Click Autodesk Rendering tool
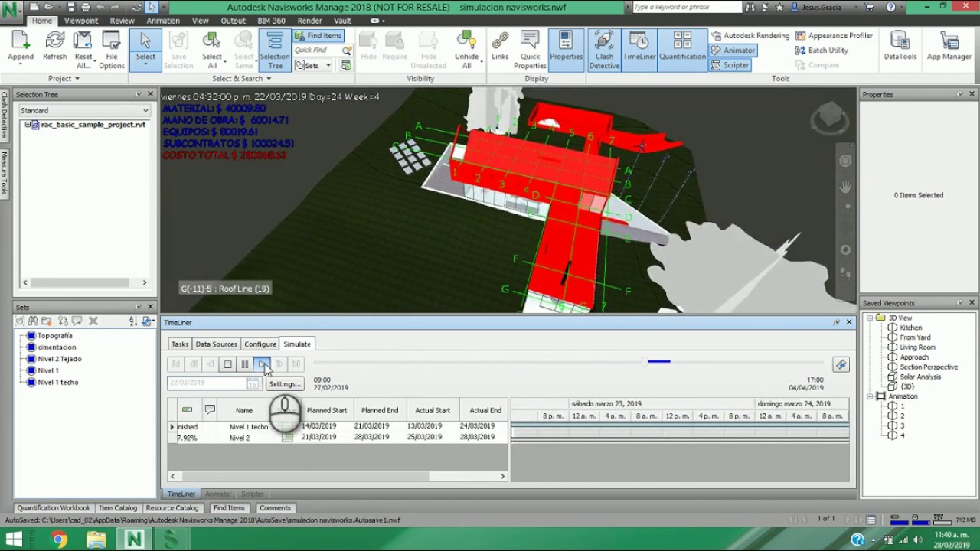This screenshot has height=551, width=980. (x=750, y=35)
